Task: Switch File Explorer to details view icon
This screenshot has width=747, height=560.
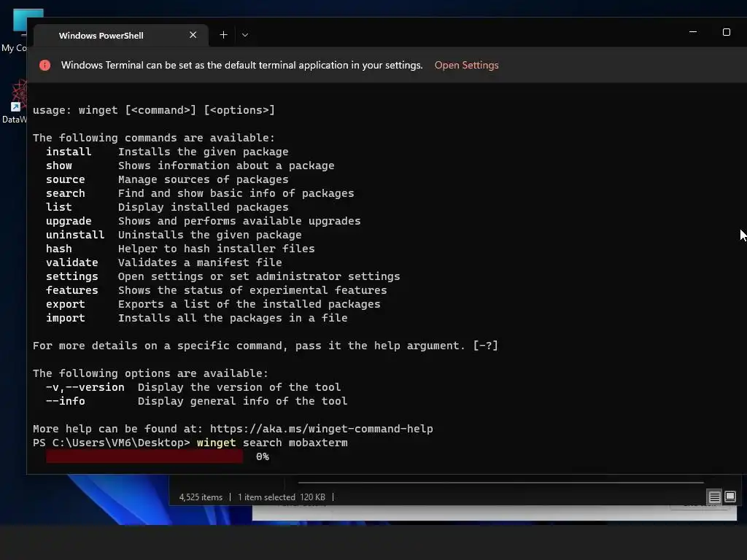Action: coord(715,497)
